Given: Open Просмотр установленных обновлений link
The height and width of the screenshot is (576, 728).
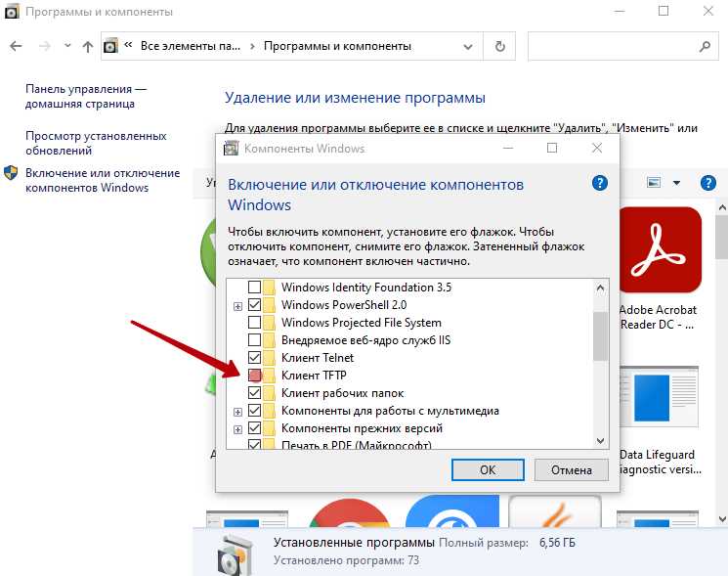Looking at the screenshot, I should click(x=96, y=144).
